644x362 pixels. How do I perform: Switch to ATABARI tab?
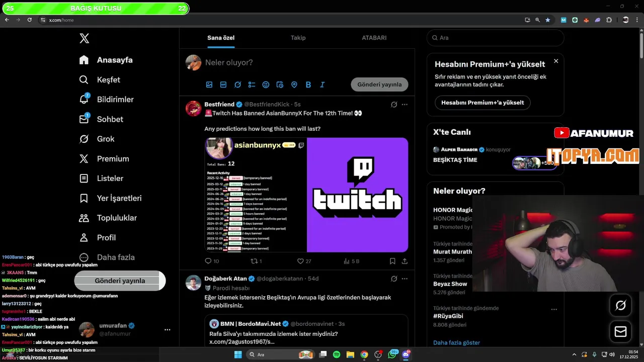coord(374,38)
